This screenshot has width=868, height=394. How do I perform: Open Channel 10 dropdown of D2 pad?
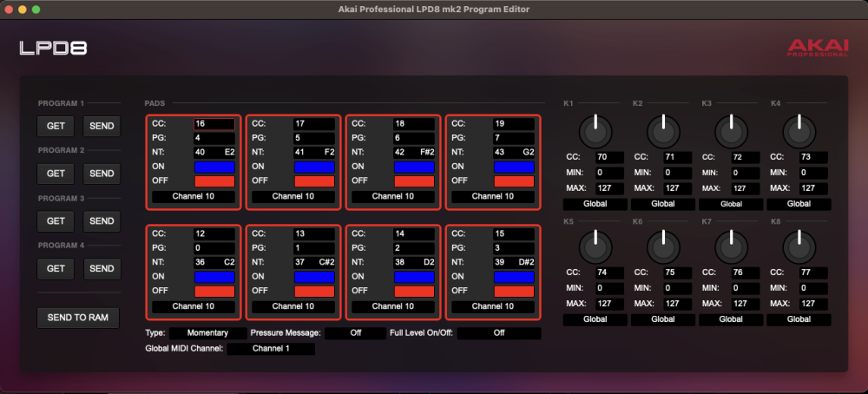coord(393,306)
